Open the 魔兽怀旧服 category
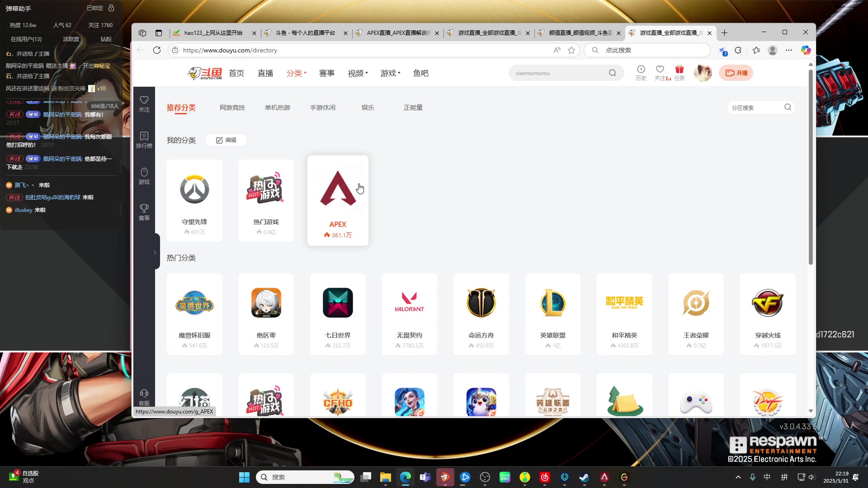Image resolution: width=868 pixels, height=488 pixels. coord(194,314)
